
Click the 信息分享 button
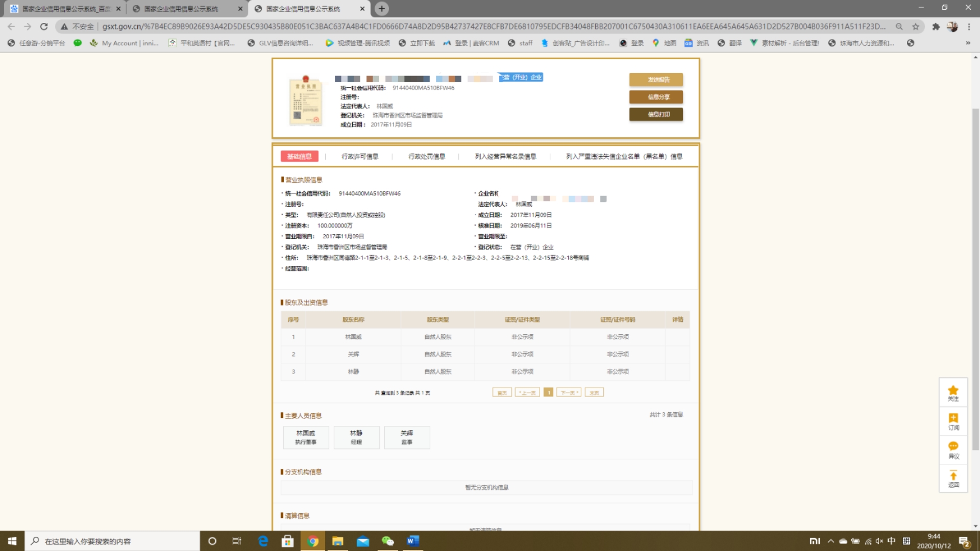pos(656,97)
